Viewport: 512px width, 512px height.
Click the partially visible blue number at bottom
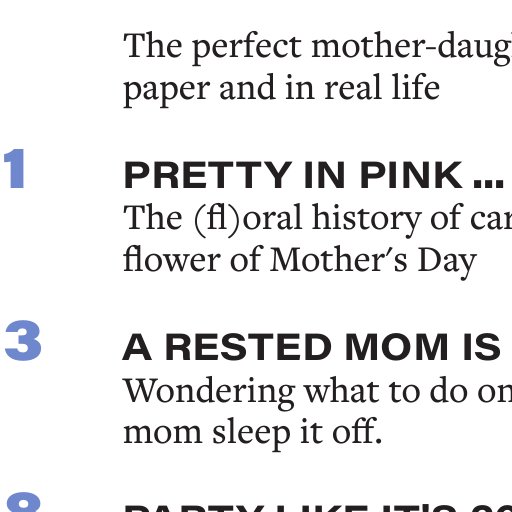click(24, 503)
